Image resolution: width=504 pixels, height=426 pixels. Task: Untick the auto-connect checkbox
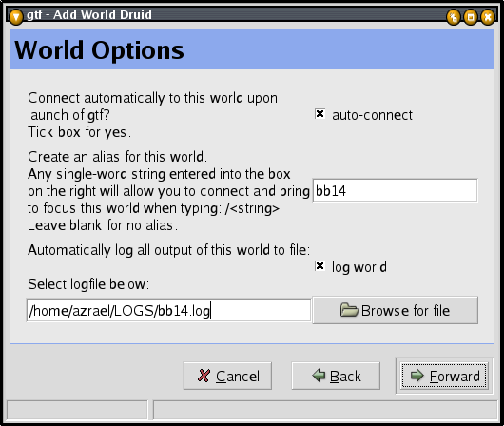(x=320, y=114)
